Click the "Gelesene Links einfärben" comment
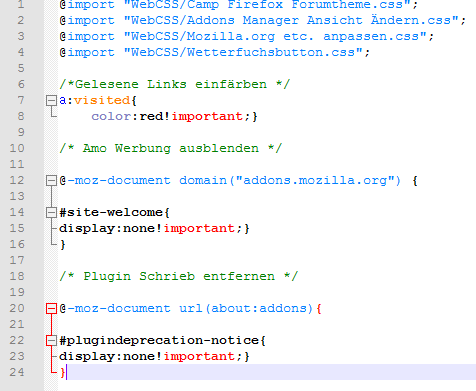The width and height of the screenshot is (476, 391). click(x=175, y=84)
